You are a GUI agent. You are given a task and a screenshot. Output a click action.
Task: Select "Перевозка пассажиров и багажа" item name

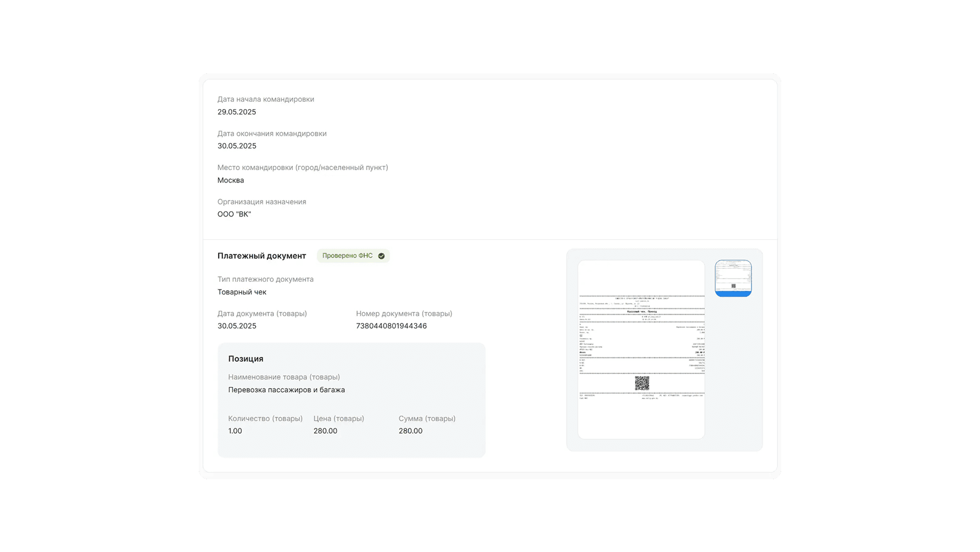[287, 390]
